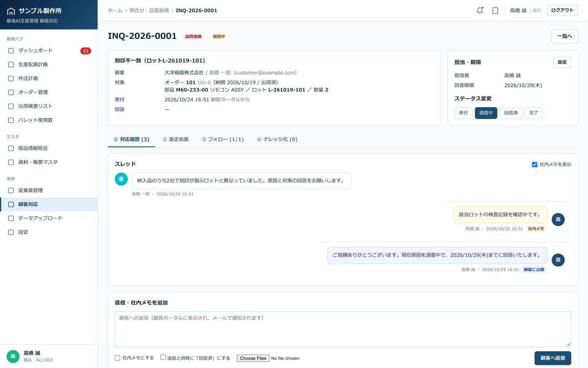Click the ホーム breadcrumb link
Screen dimensions: 588x368
point(115,11)
